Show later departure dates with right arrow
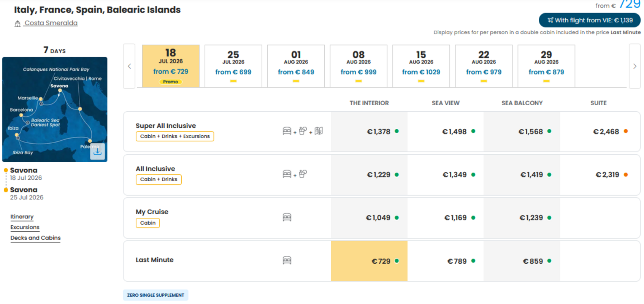The image size is (644, 304). (x=634, y=66)
